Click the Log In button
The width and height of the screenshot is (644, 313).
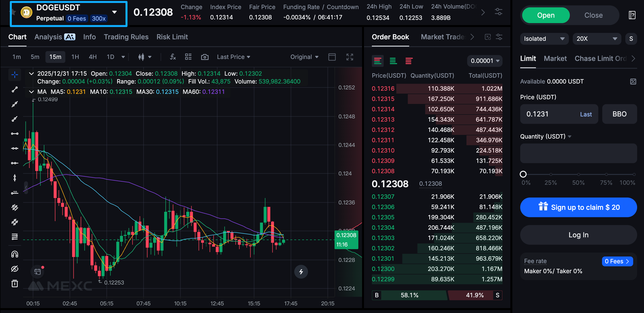(x=578, y=235)
